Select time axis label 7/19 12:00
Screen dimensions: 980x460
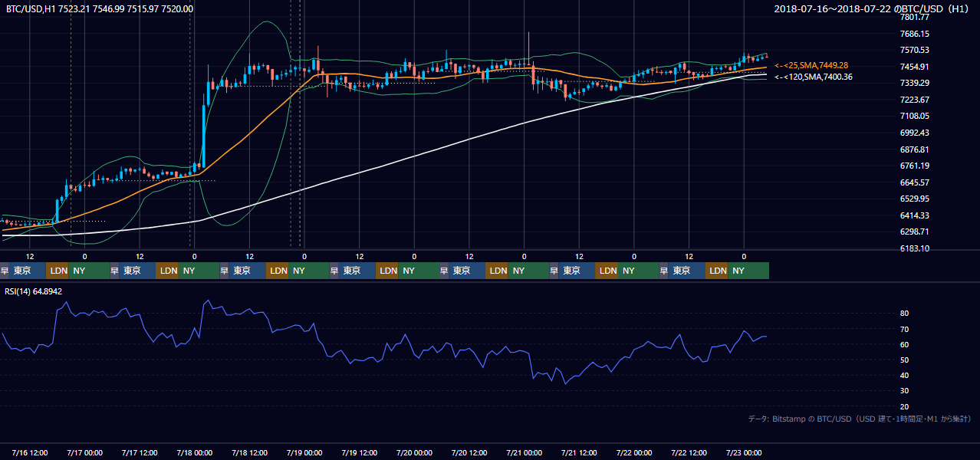(x=360, y=452)
